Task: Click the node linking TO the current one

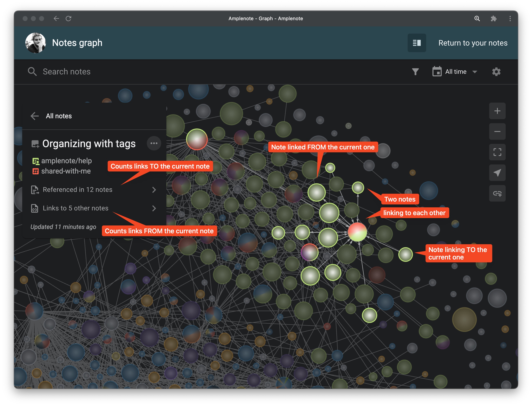Action: pos(405,254)
